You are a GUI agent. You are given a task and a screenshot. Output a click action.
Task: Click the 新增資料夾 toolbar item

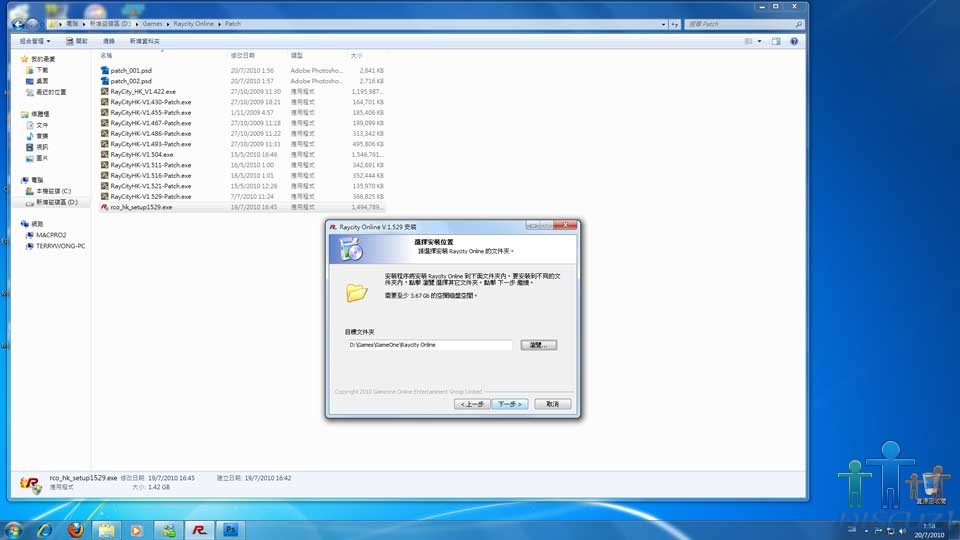147,41
